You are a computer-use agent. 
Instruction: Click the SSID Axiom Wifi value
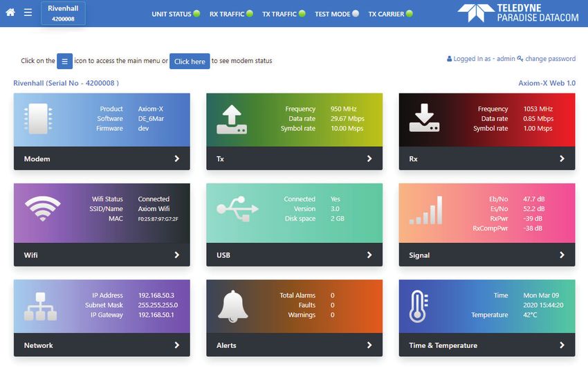(154, 209)
